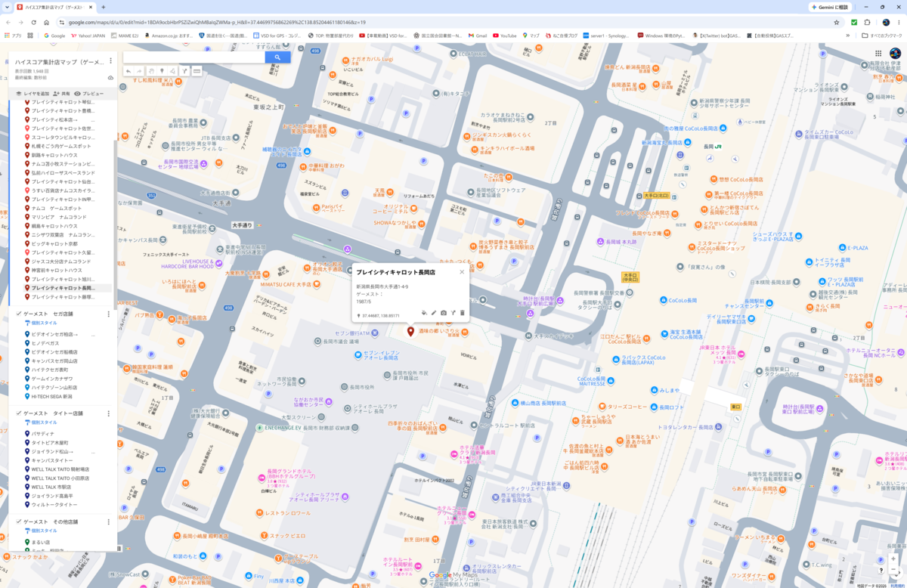Click 共有 share button

pos(62,94)
